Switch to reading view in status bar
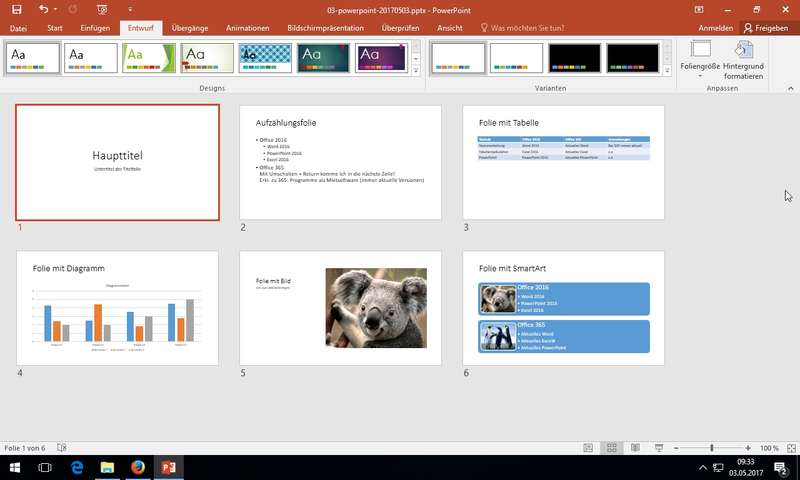The image size is (800, 480). 635,448
